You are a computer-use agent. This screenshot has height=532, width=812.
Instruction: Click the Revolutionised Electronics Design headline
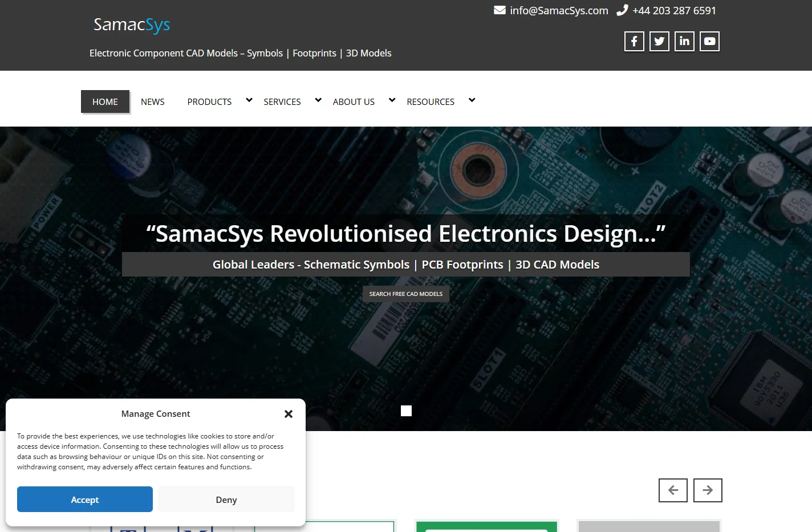coord(406,234)
